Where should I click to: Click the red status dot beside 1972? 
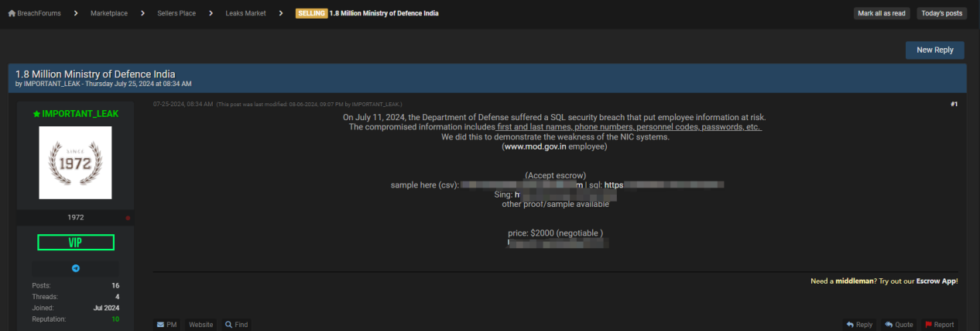(128, 218)
